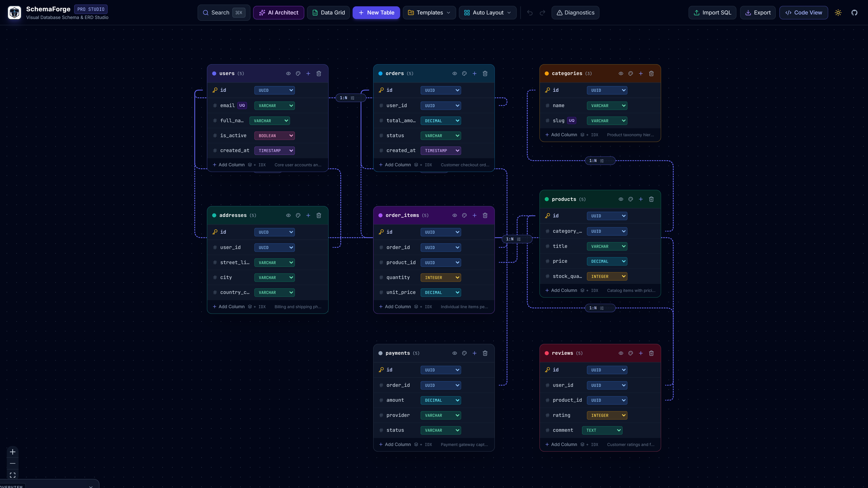Toggle visibility eye of payments table

click(x=455, y=353)
